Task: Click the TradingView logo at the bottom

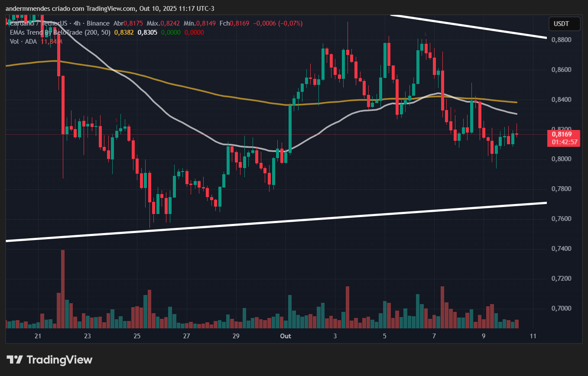Action: 49,360
